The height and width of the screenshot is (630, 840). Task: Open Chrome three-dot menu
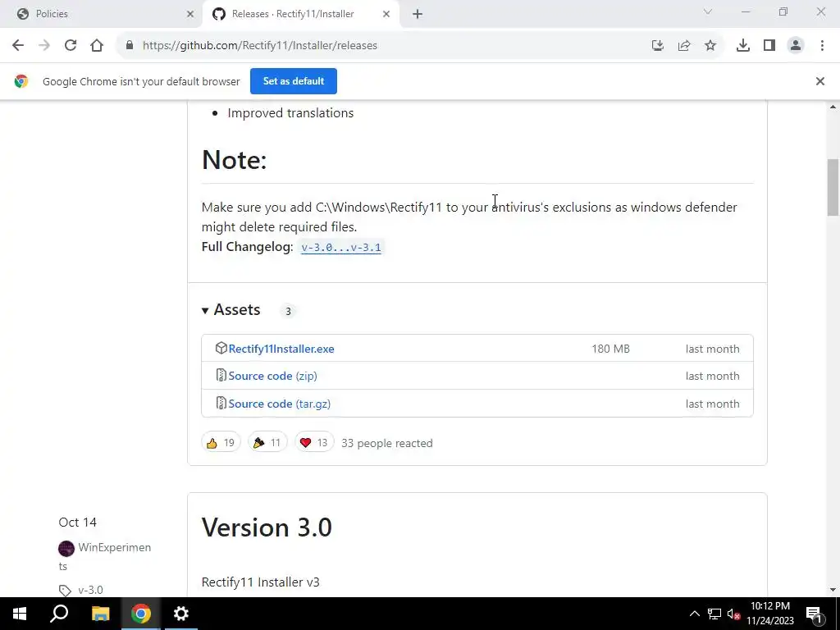pyautogui.click(x=822, y=46)
